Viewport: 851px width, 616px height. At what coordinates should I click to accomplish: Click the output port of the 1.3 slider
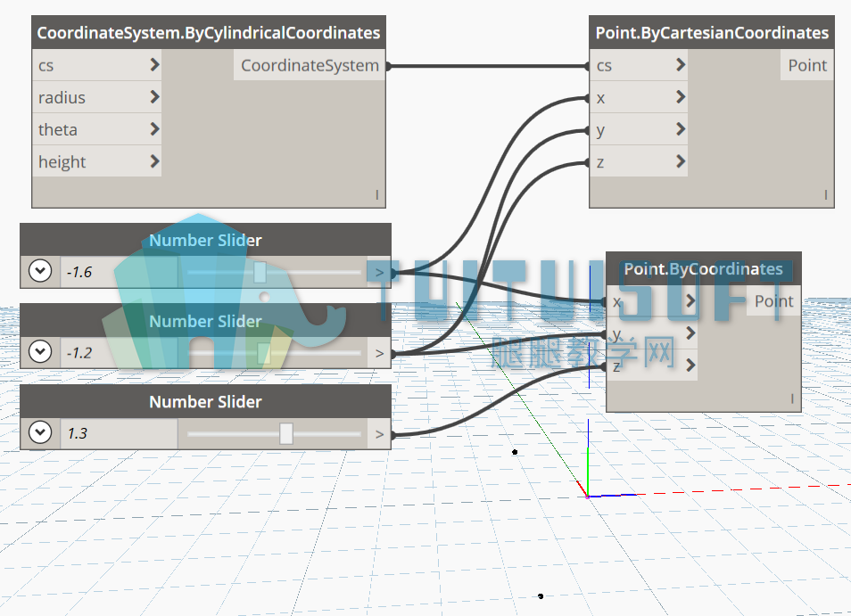tap(379, 434)
